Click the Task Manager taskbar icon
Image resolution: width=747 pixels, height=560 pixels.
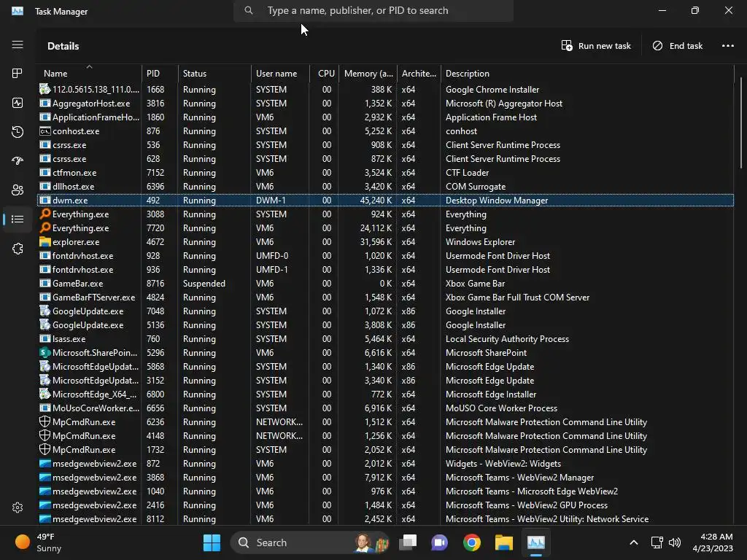pyautogui.click(x=536, y=542)
